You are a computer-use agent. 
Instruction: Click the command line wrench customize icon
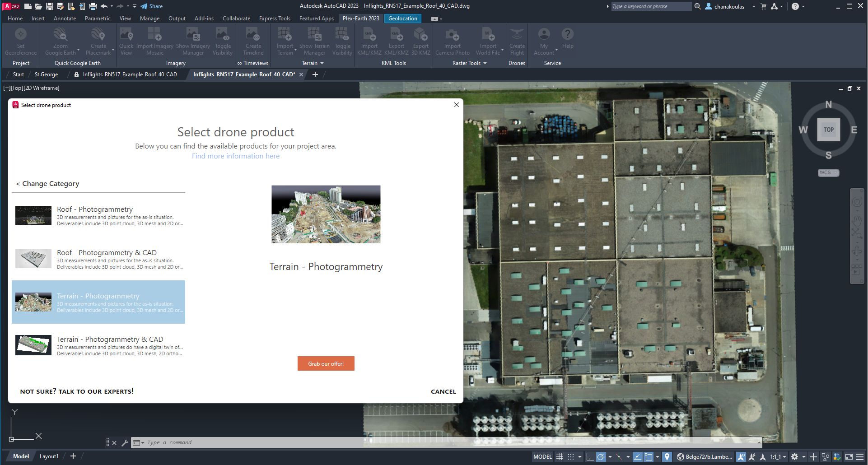click(x=125, y=443)
